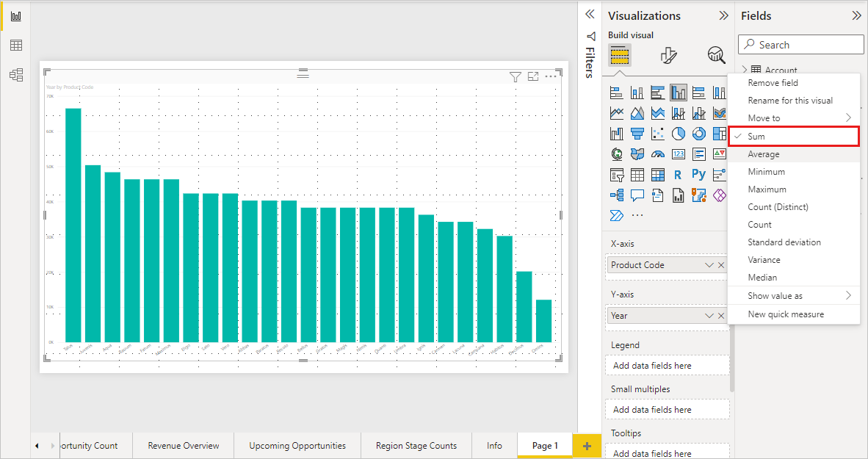
Task: Choose Count (Distinct) option
Action: click(x=794, y=207)
